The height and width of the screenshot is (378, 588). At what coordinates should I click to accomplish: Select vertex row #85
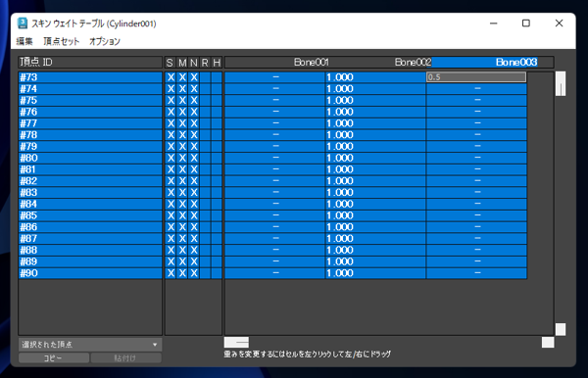tap(90, 215)
